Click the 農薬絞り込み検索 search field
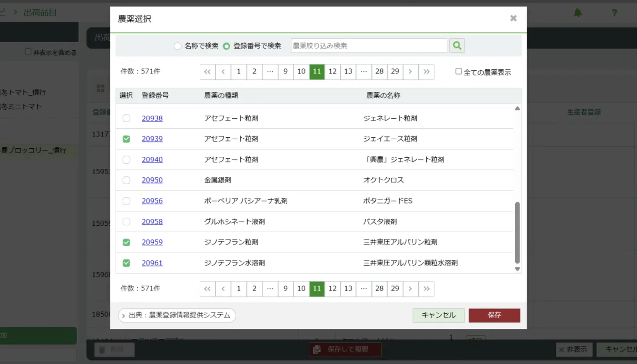The width and height of the screenshot is (637, 364). coord(368,45)
